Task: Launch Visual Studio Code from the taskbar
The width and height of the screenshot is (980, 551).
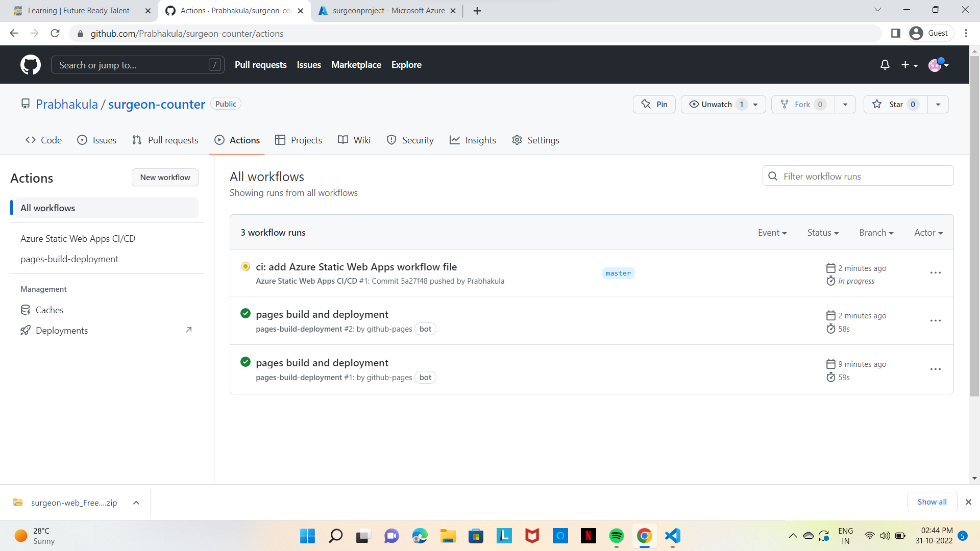Action: [x=672, y=536]
